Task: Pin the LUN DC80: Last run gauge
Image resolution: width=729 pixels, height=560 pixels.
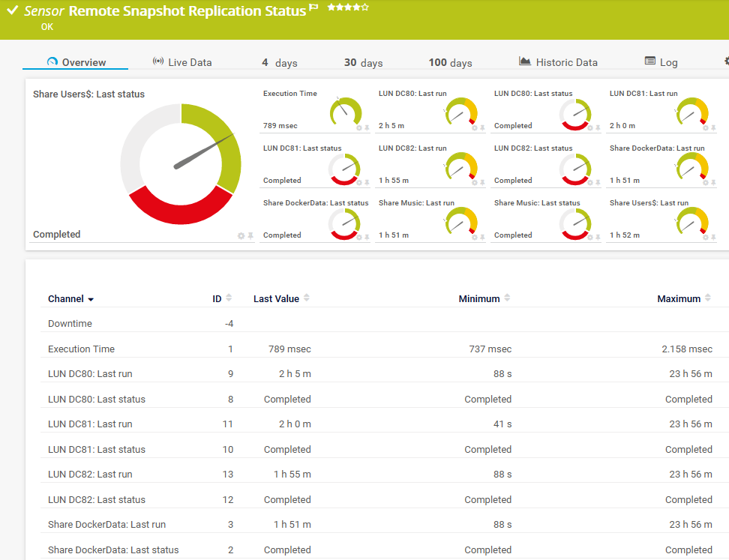Action: click(481, 128)
